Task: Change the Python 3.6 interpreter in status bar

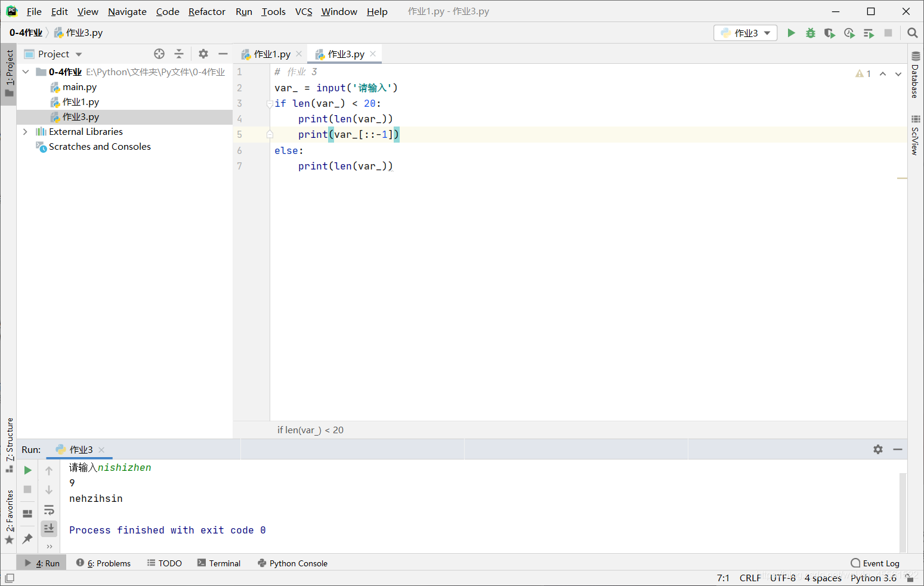Action: [873, 578]
